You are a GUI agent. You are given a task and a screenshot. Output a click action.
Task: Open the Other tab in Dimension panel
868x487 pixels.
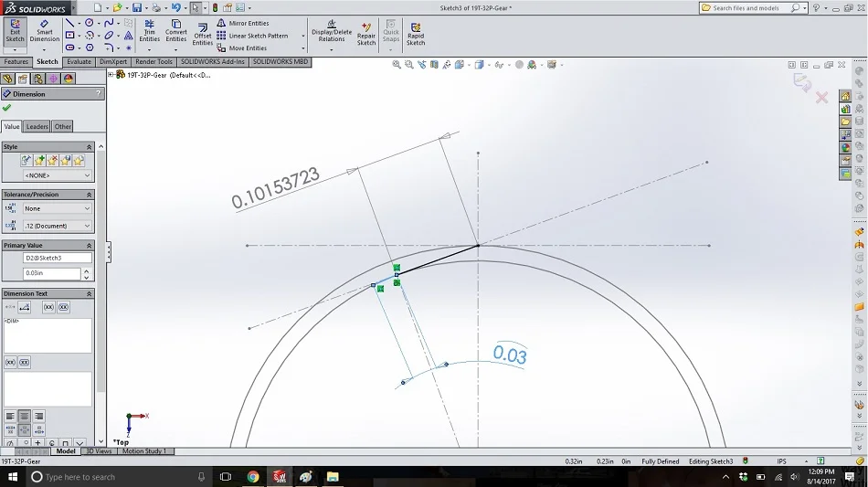click(x=62, y=126)
